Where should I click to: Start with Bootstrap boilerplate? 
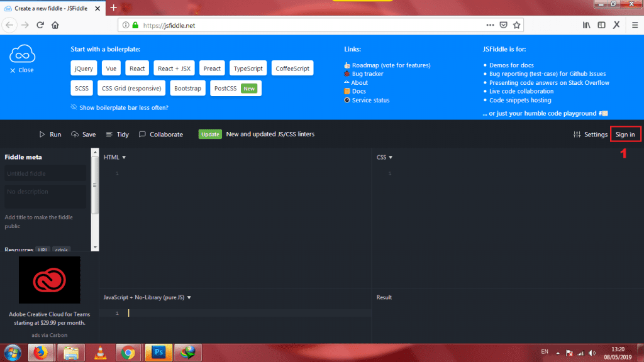click(x=187, y=88)
